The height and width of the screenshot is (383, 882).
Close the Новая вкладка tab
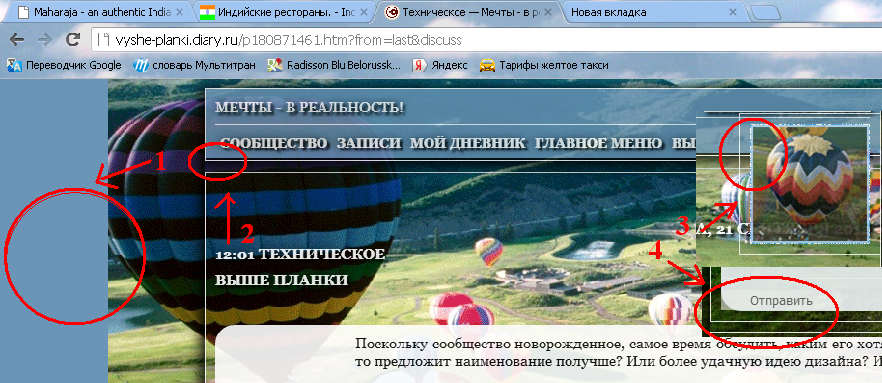tap(732, 12)
